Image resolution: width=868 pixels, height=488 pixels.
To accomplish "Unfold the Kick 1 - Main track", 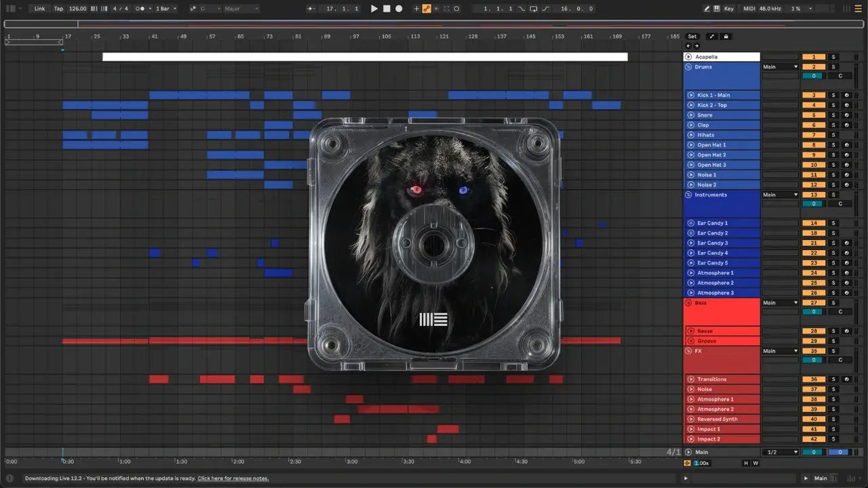I will 691,96.
